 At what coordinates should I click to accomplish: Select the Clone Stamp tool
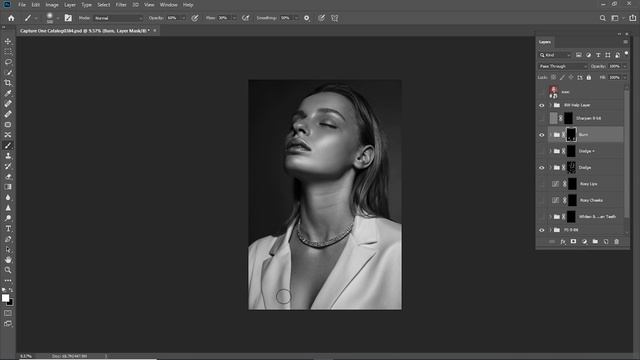8,156
